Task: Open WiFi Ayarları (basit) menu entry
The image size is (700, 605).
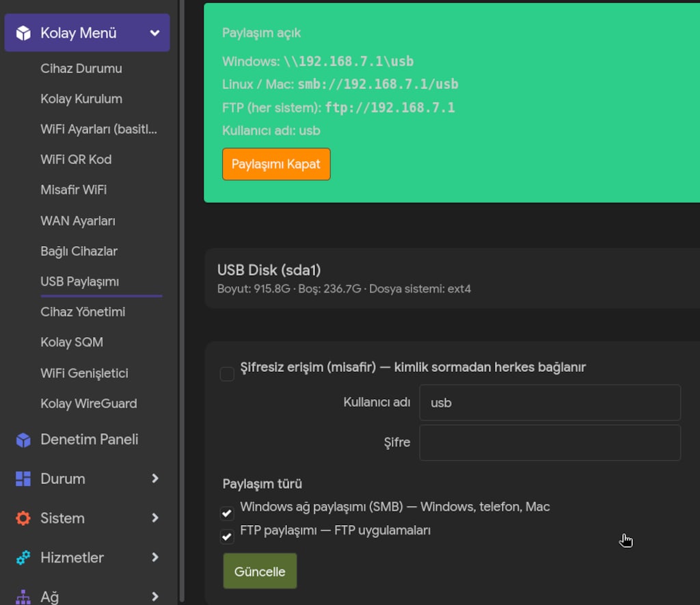Action: pos(98,129)
